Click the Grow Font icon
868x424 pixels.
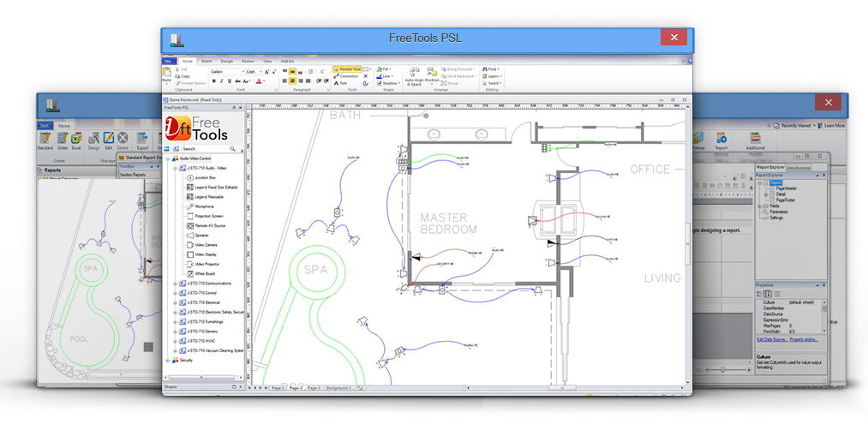tap(266, 72)
